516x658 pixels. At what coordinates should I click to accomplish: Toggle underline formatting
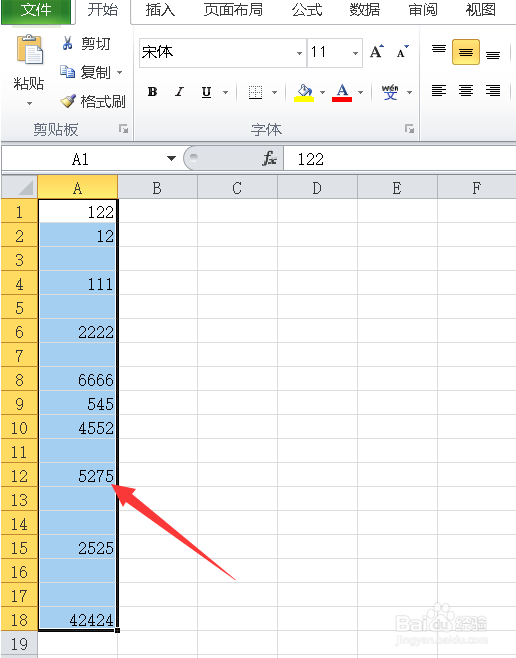coord(206,92)
